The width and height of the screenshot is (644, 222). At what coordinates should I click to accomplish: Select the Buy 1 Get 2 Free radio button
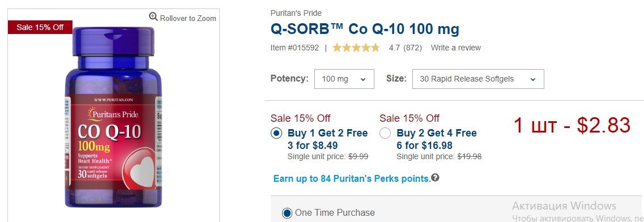tap(276, 133)
